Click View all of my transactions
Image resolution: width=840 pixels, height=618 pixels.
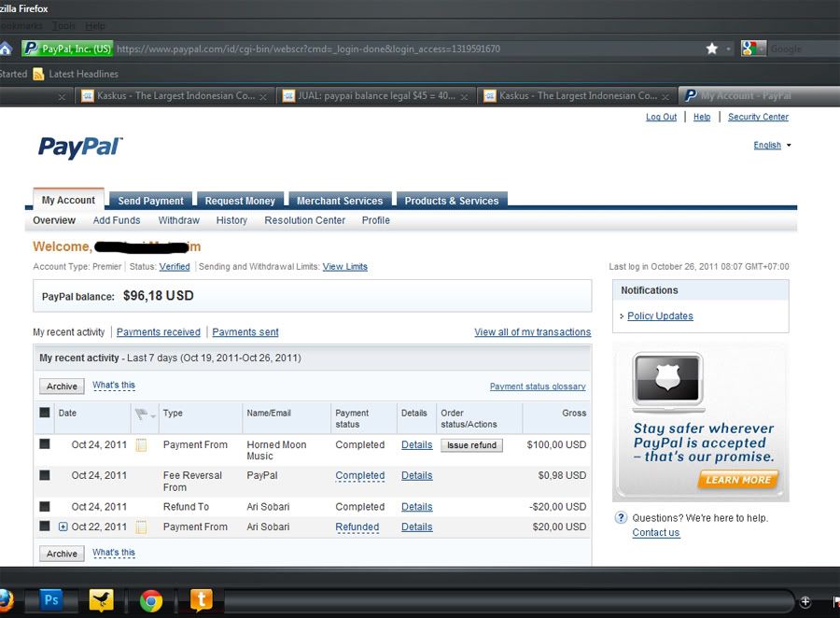[x=533, y=331]
